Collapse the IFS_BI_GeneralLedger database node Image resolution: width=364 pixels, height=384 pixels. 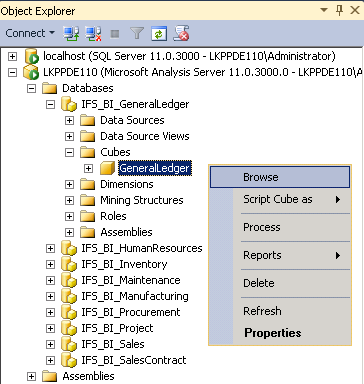coord(50,104)
